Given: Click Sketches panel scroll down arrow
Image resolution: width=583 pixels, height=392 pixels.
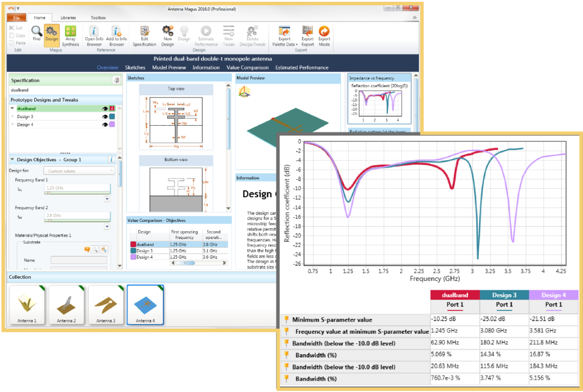Looking at the screenshot, I should point(228,208).
